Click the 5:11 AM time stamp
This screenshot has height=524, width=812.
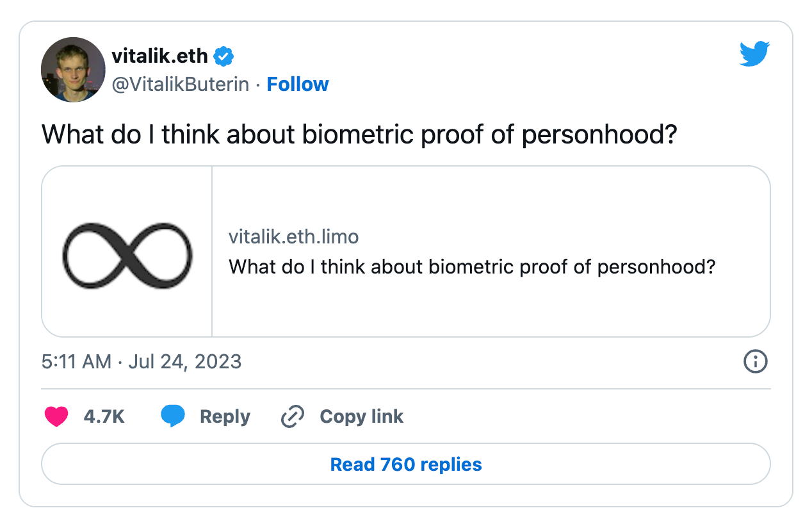[x=76, y=361]
